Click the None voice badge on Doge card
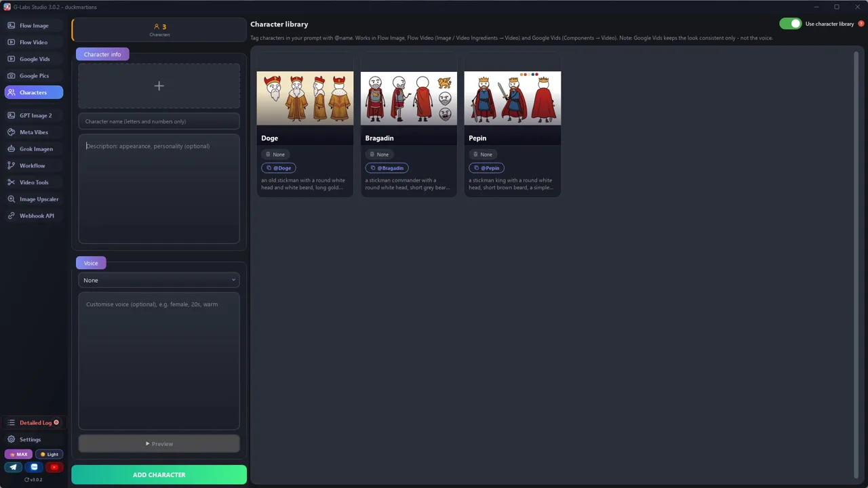The height and width of the screenshot is (488, 868). [x=275, y=155]
